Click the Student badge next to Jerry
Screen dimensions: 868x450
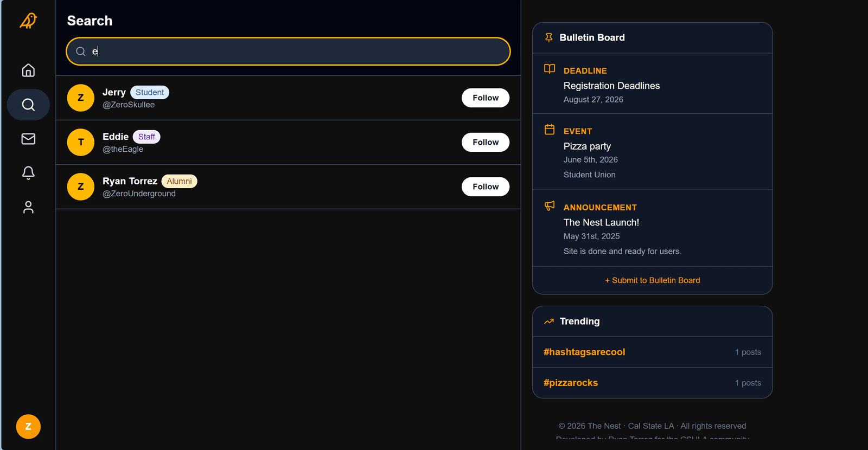pos(150,92)
